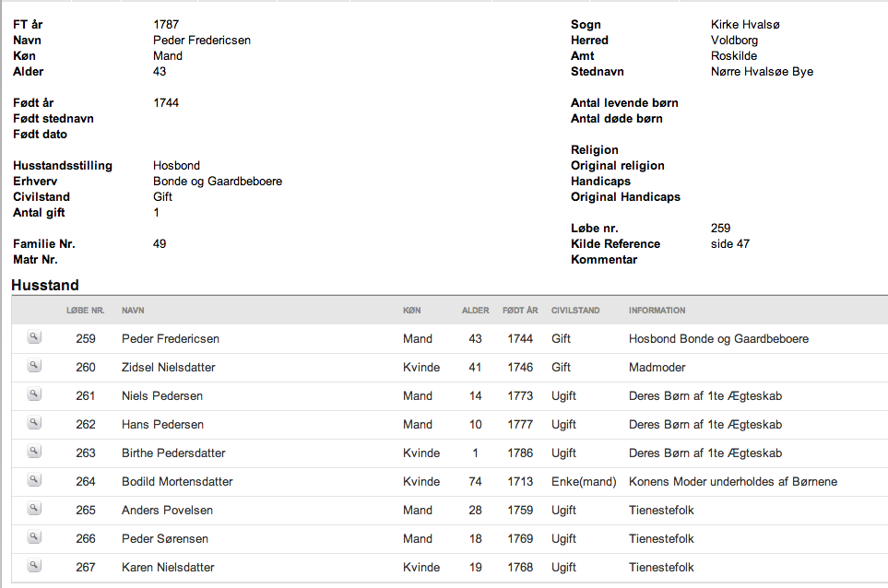Image resolution: width=888 pixels, height=588 pixels.
Task: Click the name Zidsel Nielsdatter in table
Action: [168, 368]
